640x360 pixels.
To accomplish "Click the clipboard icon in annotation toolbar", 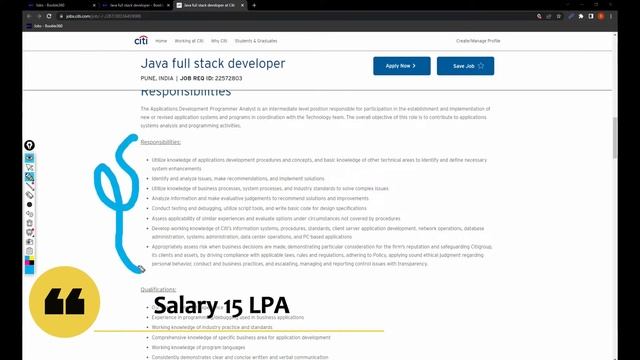I will tap(29, 251).
